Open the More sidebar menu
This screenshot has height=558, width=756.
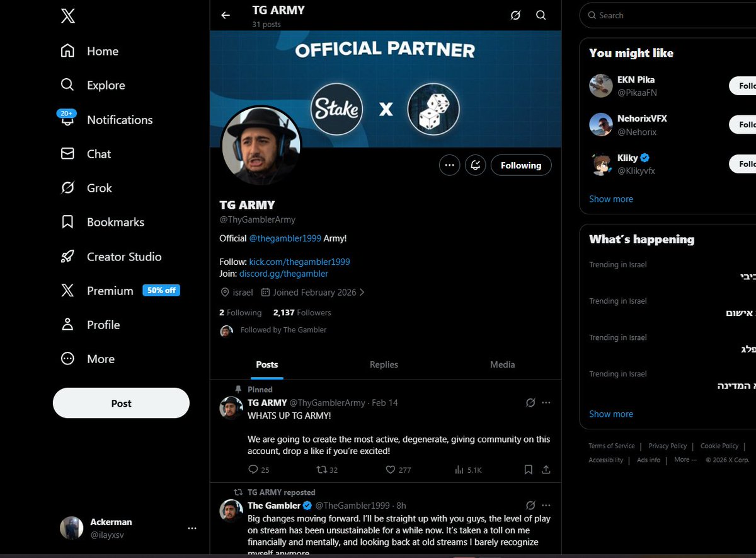(88, 359)
